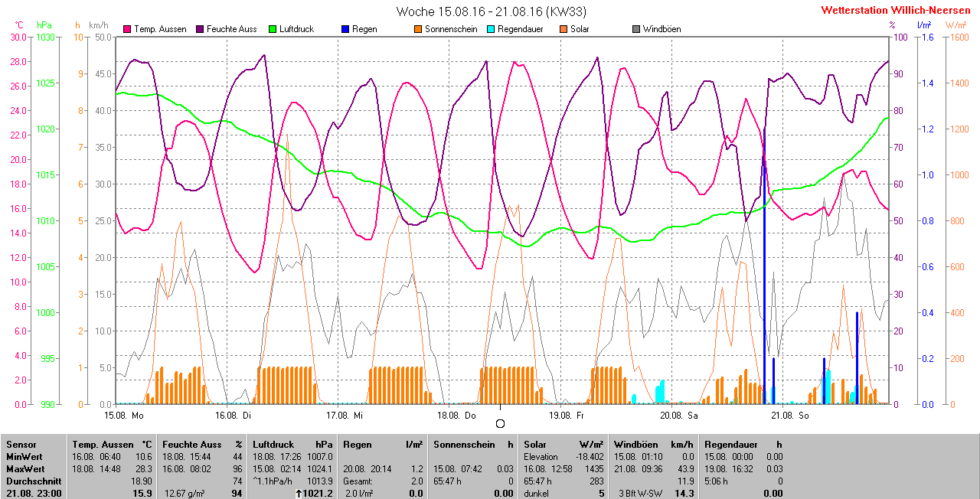
Task: Click the 'Windböen km/h' column header
Action: (x=653, y=445)
